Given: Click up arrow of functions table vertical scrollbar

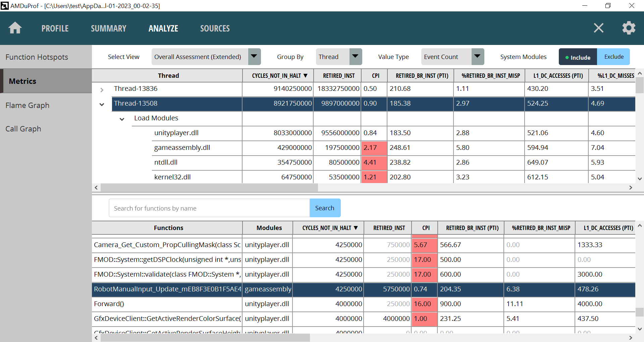Looking at the screenshot, I should (x=640, y=226).
